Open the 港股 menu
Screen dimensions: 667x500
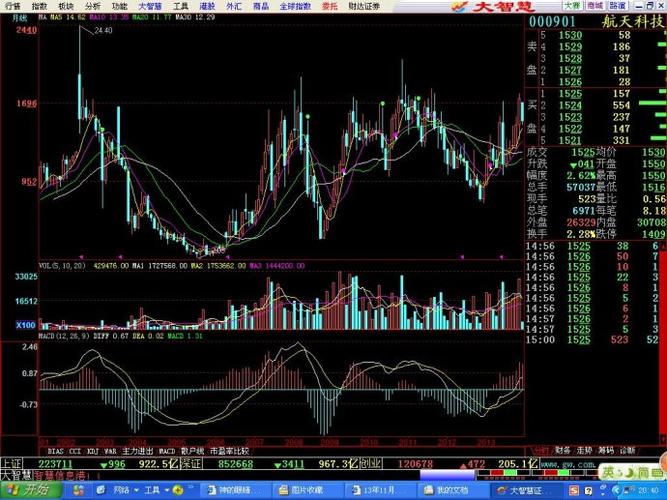click(x=207, y=6)
